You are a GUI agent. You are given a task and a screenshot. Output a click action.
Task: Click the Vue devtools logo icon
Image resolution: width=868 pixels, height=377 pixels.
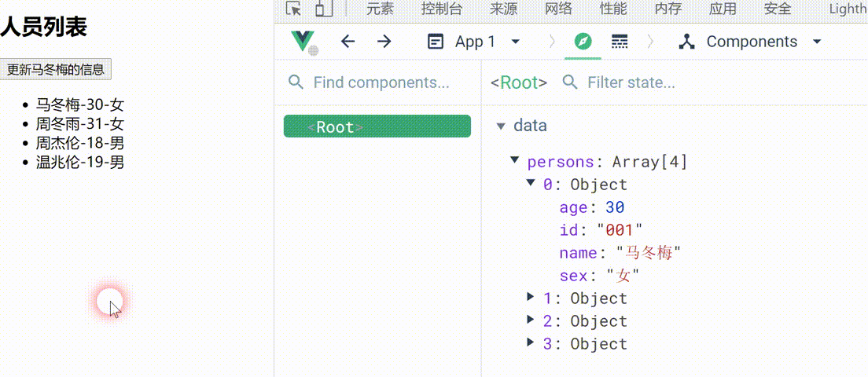tap(303, 42)
